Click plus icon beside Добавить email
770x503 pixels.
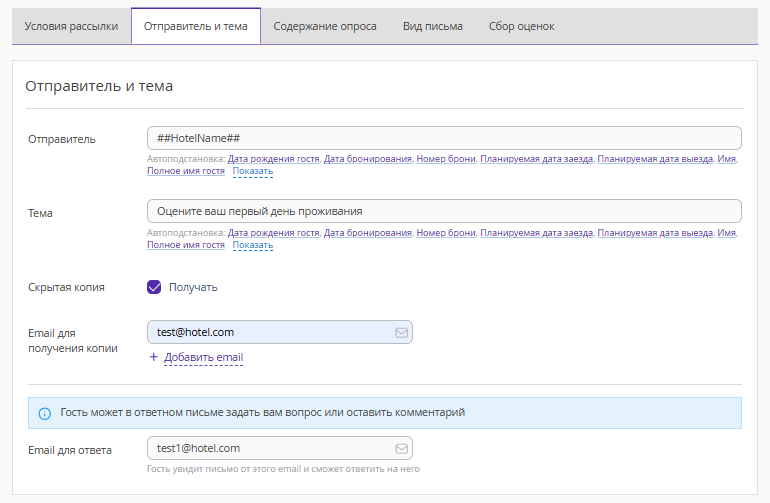[x=153, y=357]
